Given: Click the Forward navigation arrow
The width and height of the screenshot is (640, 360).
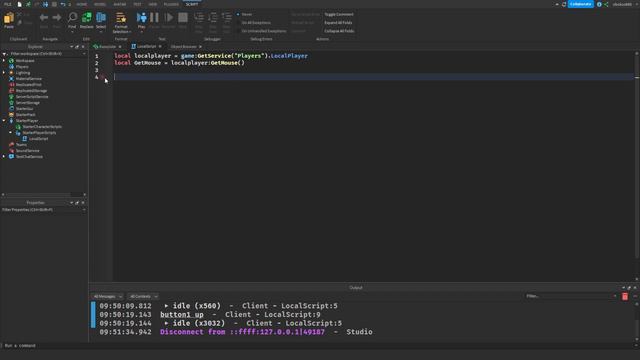Looking at the screenshot, I should click(57, 18).
